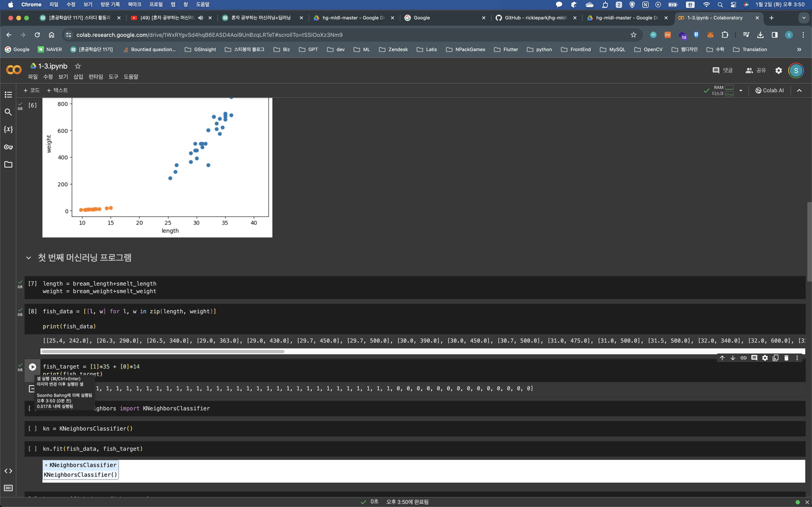The height and width of the screenshot is (507, 812).
Task: Star the 1-3.ipynb notebook
Action: pyautogui.click(x=78, y=66)
